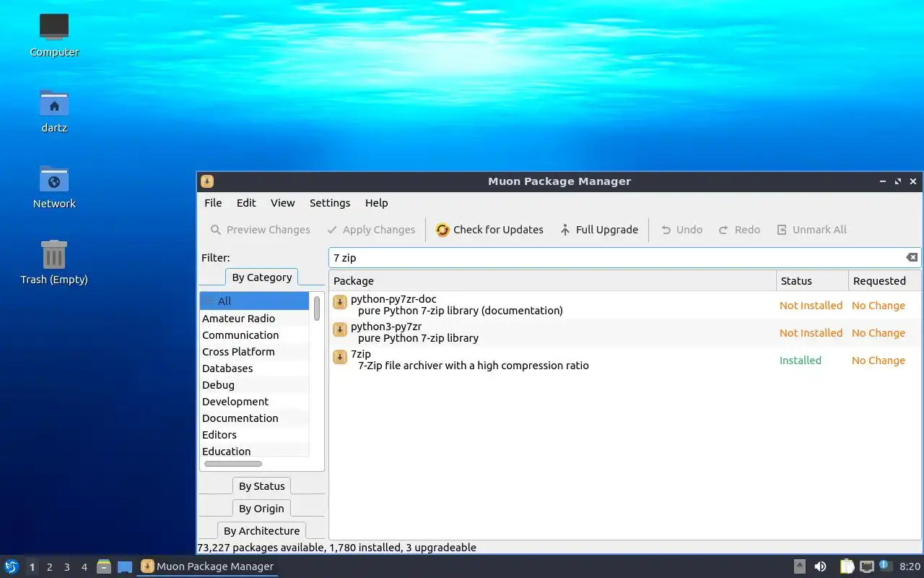Open the Edit menu
The height and width of the screenshot is (578, 924).
(x=246, y=203)
